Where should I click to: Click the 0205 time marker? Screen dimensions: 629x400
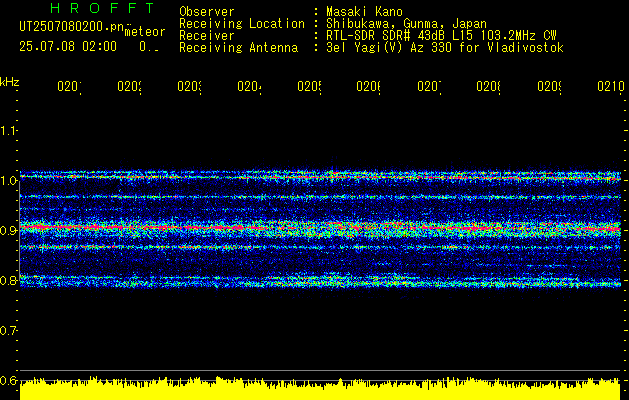pyautogui.click(x=309, y=86)
